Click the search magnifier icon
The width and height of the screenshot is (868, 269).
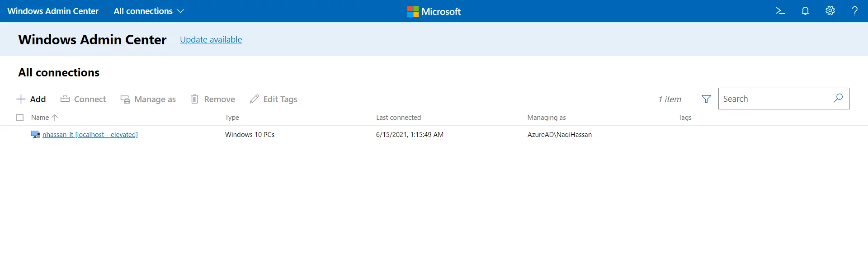(x=838, y=98)
